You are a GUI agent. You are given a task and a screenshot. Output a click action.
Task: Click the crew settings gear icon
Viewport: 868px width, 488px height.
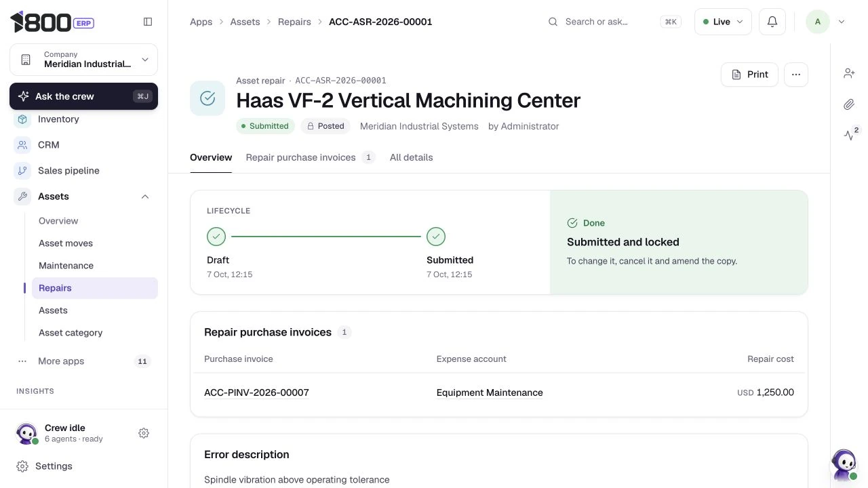coord(144,433)
